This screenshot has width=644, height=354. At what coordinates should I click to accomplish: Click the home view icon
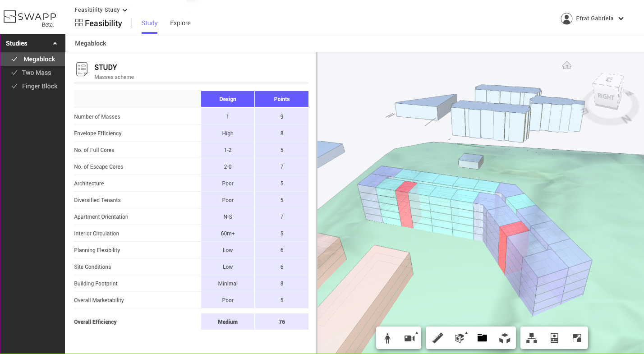(567, 65)
